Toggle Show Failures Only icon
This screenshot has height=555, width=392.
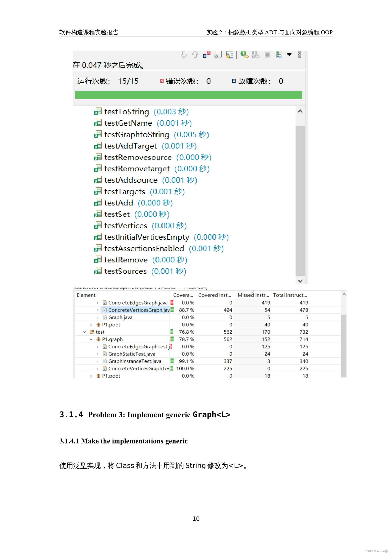click(x=207, y=55)
